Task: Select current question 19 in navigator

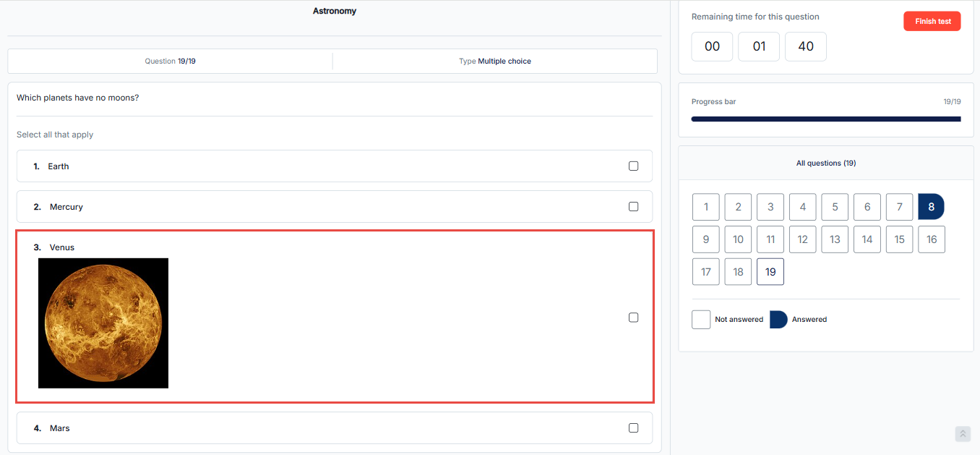Action: tap(770, 272)
